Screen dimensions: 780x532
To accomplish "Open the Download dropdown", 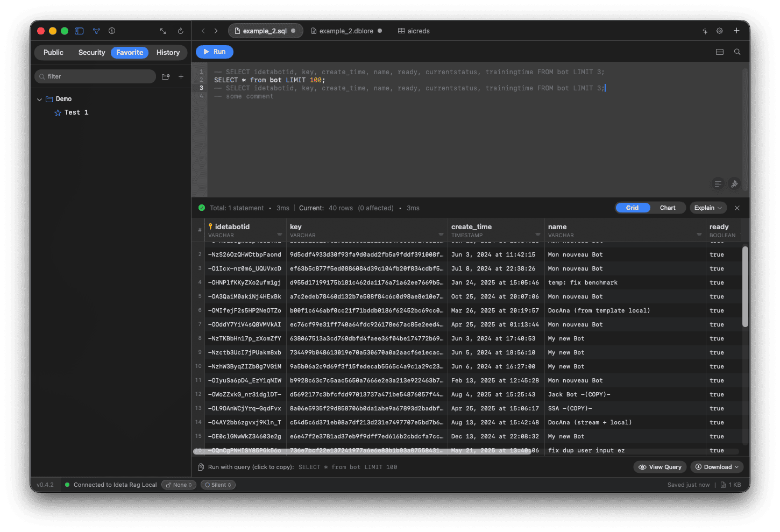I will pyautogui.click(x=717, y=467).
